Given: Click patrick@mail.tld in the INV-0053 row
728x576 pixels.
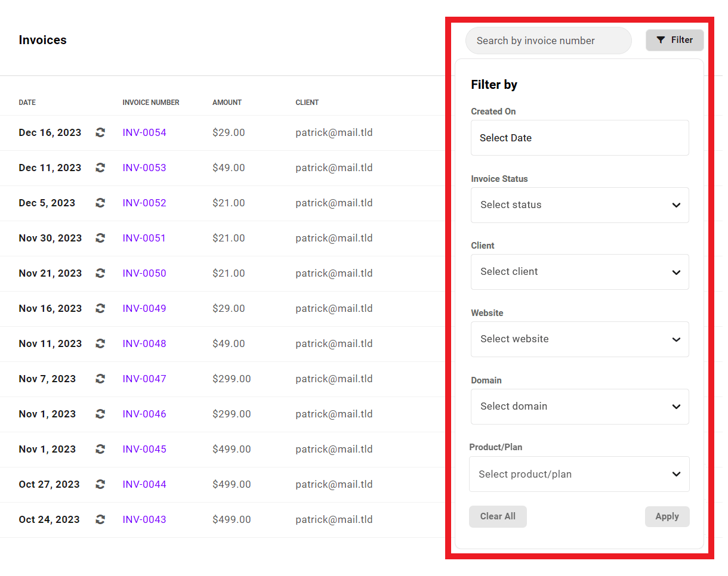Looking at the screenshot, I should click(x=334, y=168).
